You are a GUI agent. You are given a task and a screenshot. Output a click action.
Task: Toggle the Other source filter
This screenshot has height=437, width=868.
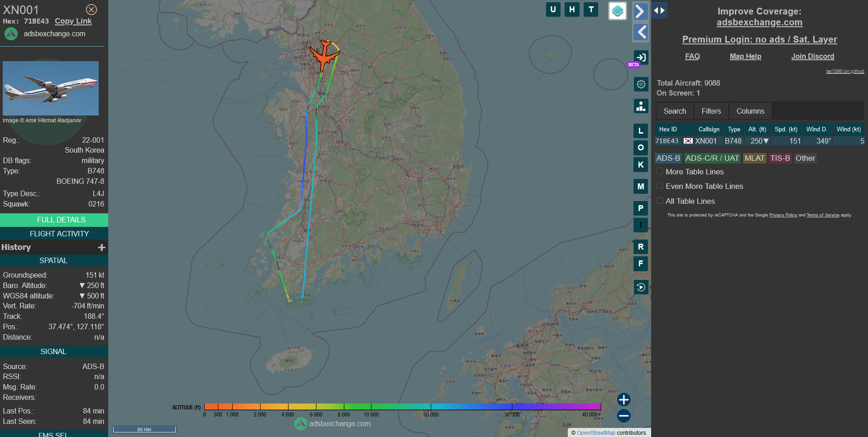coord(805,158)
